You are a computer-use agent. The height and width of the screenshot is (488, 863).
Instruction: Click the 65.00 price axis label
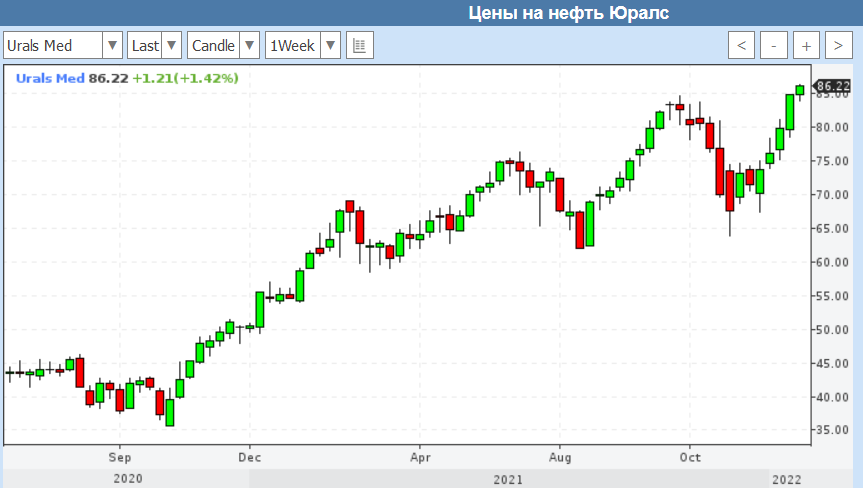pos(832,228)
